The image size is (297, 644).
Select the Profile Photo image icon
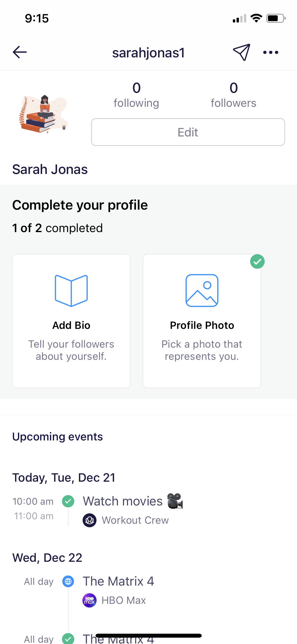[202, 290]
